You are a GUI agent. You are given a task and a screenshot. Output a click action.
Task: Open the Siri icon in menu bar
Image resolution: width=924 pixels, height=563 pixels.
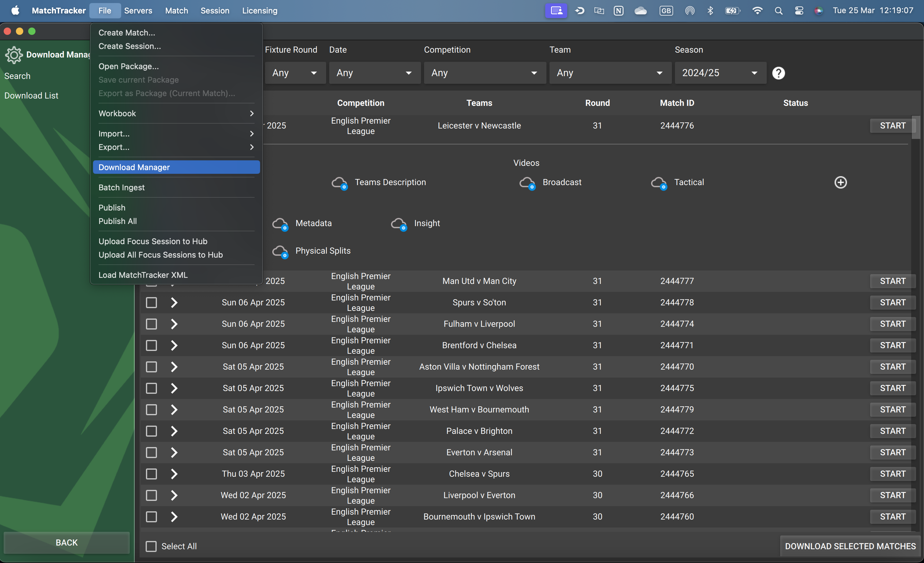coord(818,10)
